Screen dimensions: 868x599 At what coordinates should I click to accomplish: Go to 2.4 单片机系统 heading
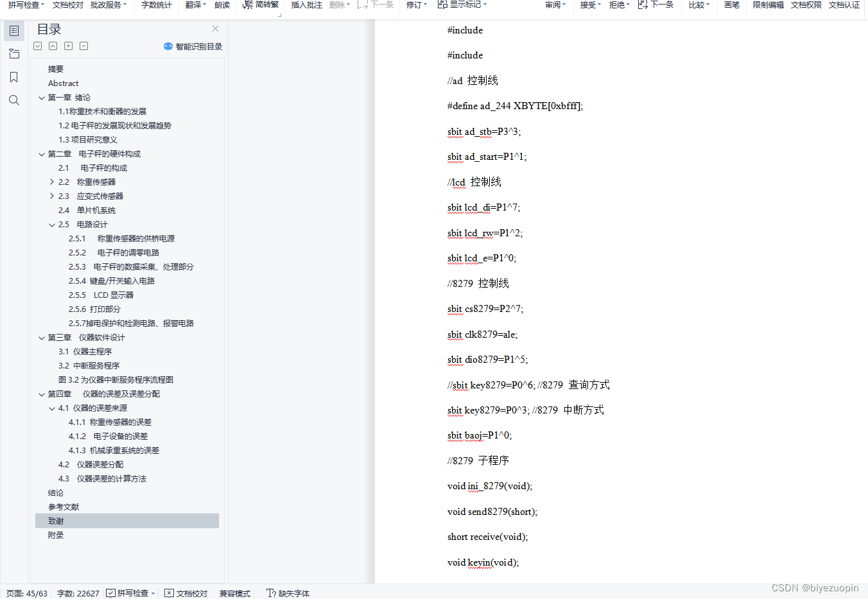[x=87, y=211]
